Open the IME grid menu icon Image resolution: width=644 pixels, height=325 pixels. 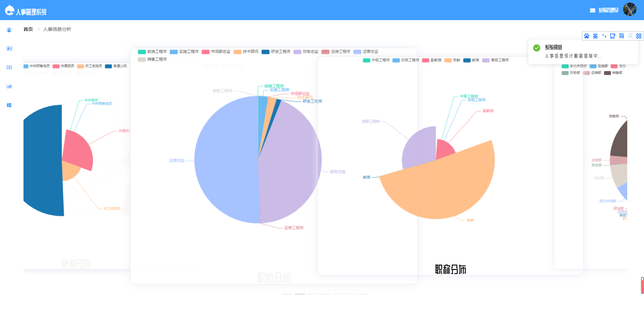pos(639,36)
